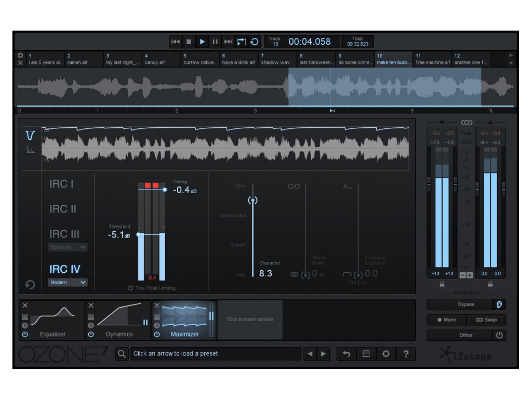The height and width of the screenshot is (399, 532).
Task: Open the IRC IV Modern style dropdown
Action: [67, 282]
